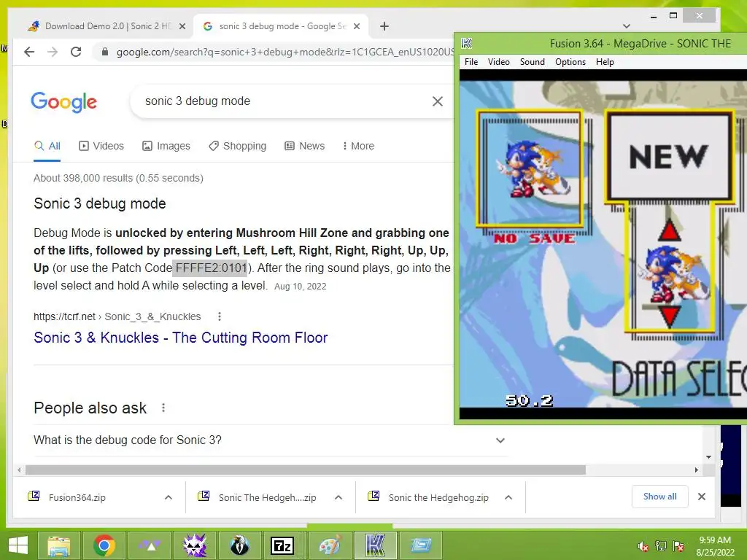
Task: Open Fusion Video menu
Action: [x=498, y=62]
